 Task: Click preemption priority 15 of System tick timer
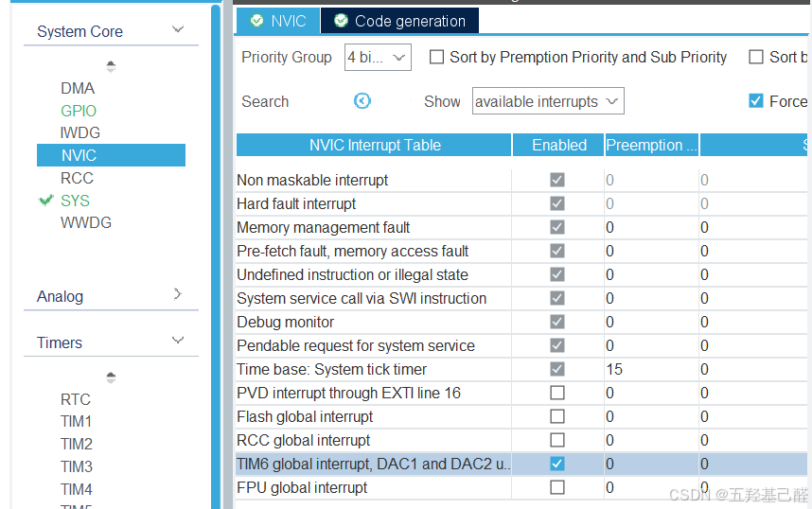(x=614, y=369)
